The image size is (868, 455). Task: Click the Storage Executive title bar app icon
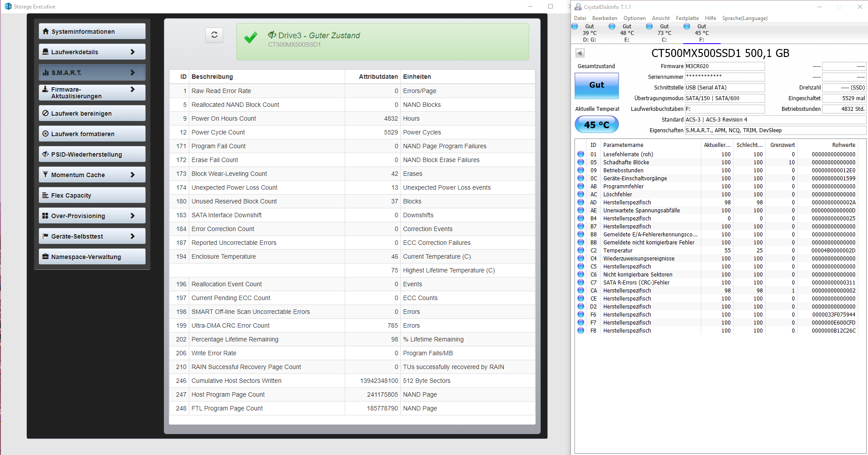click(8, 6)
